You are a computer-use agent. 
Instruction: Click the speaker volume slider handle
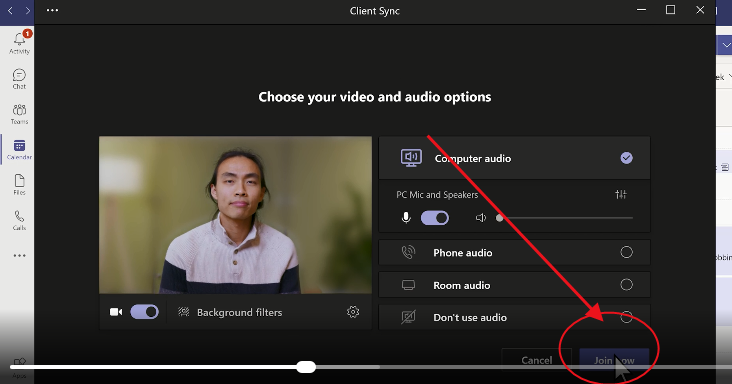click(500, 218)
